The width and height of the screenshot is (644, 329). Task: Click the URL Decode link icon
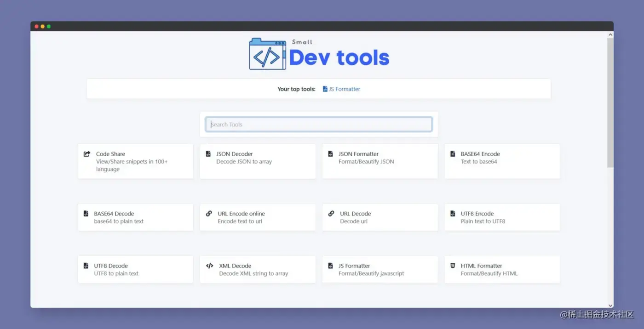(331, 214)
